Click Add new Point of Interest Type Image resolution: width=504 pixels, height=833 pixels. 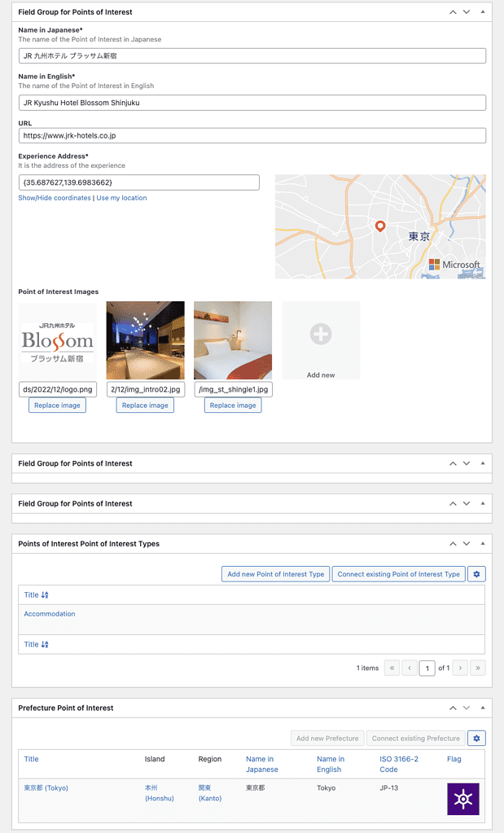(x=276, y=574)
